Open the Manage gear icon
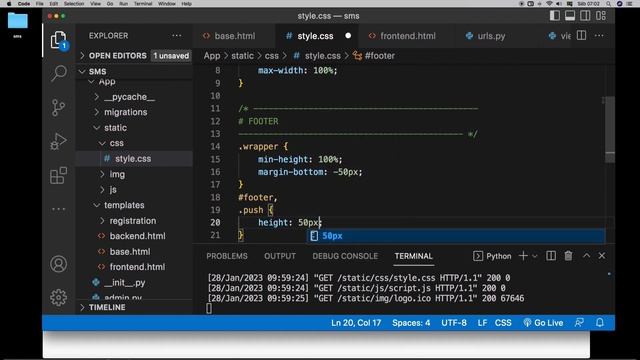 pyautogui.click(x=58, y=298)
